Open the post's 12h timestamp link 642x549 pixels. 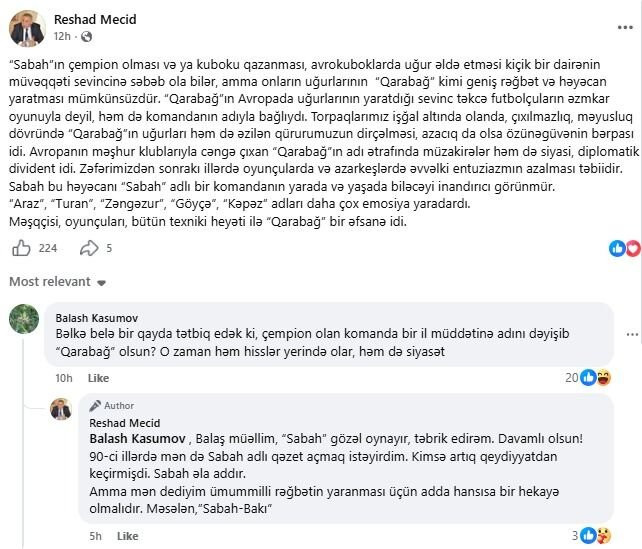coord(62,37)
